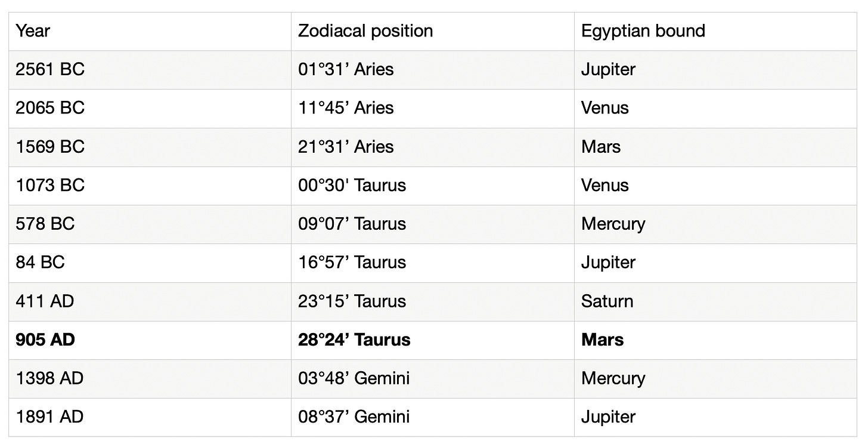This screenshot has width=868, height=447.
Task: Click the Egyptian bound header cell
Action: [716, 31]
